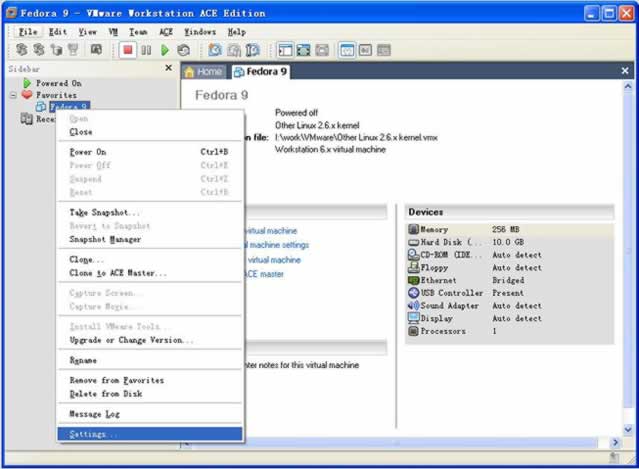The image size is (639, 469).
Task: Open the VM menu
Action: pos(113,32)
